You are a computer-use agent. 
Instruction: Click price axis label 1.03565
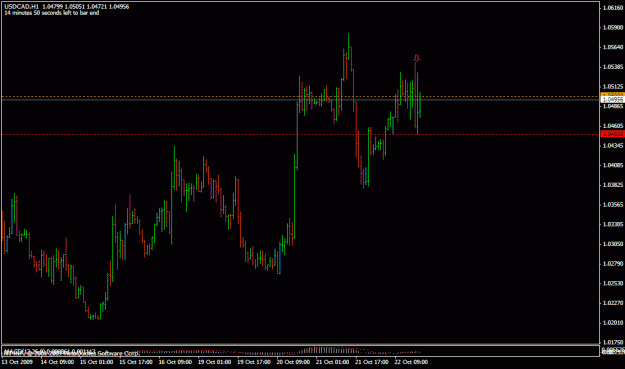point(613,204)
